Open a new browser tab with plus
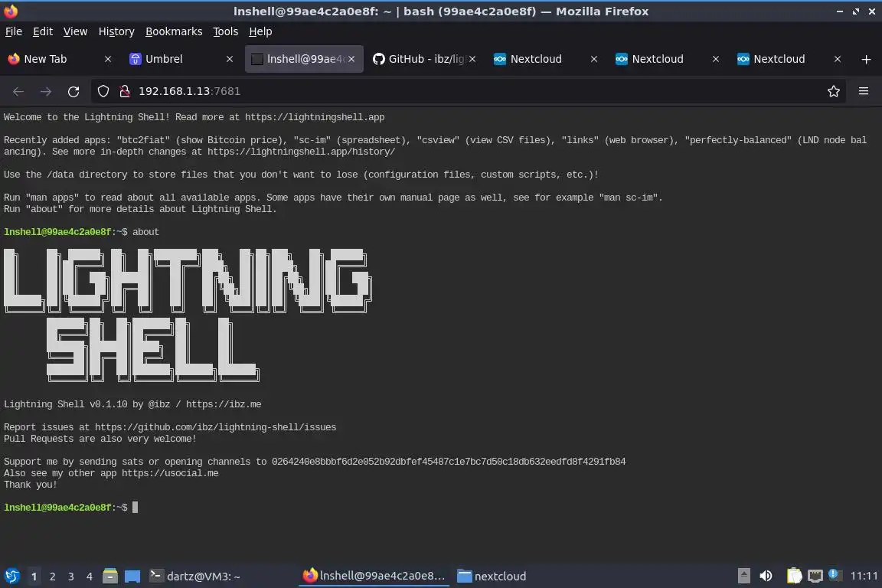The height and width of the screenshot is (588, 882). pyautogui.click(x=866, y=59)
